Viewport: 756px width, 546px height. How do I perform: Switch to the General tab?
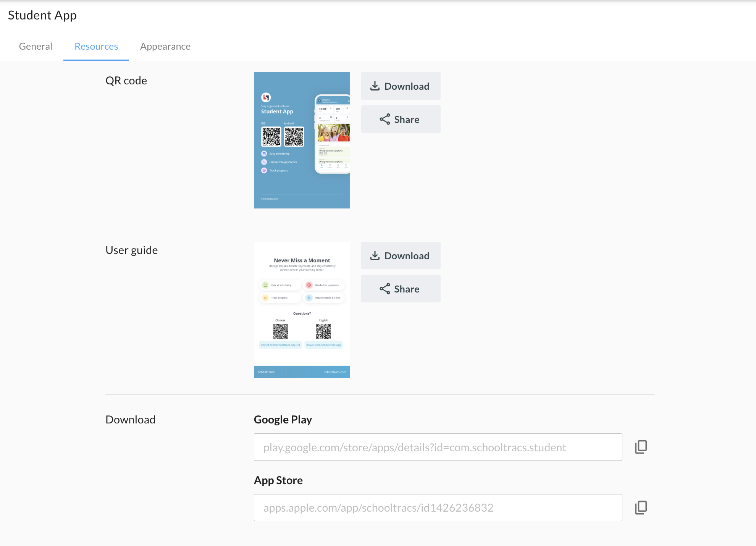pyautogui.click(x=36, y=46)
